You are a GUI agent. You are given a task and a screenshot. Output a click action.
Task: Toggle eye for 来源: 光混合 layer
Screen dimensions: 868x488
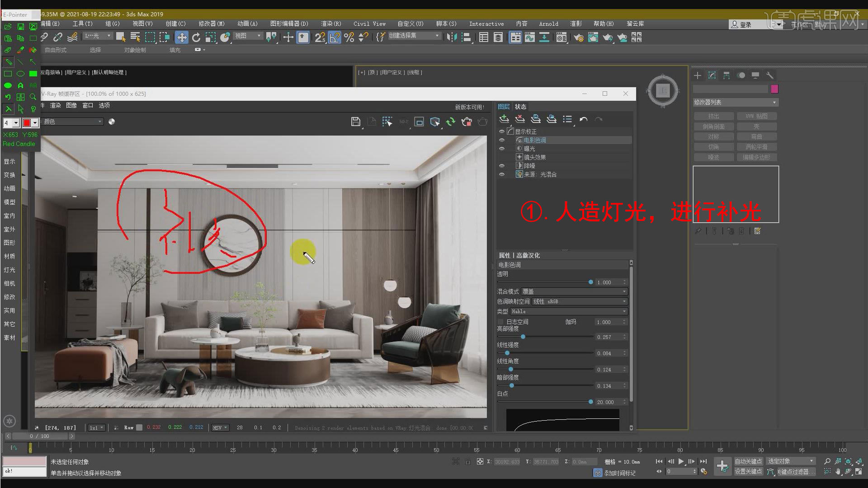pos(501,174)
